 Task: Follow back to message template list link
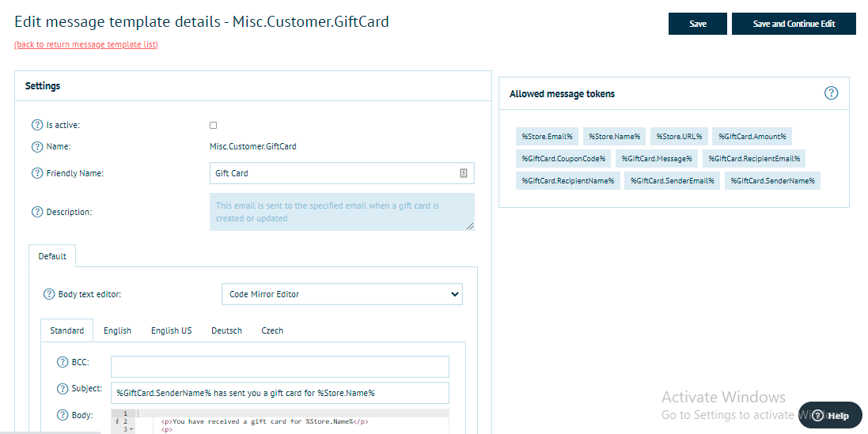86,44
